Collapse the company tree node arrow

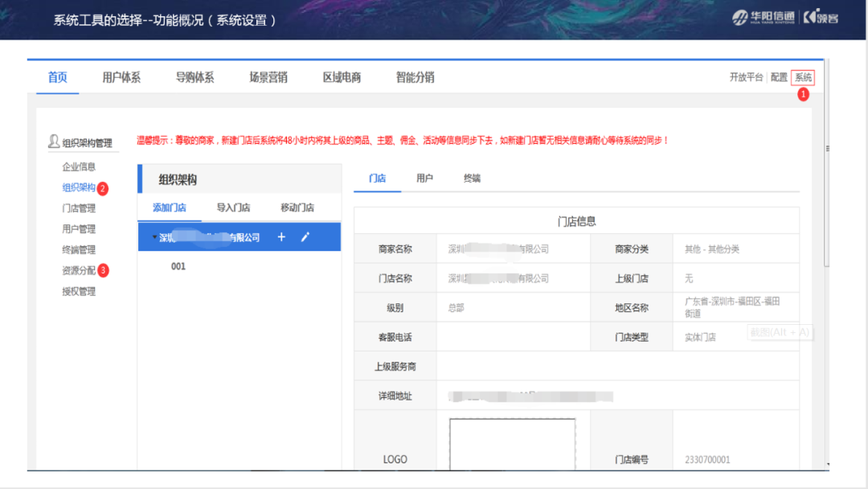point(154,237)
